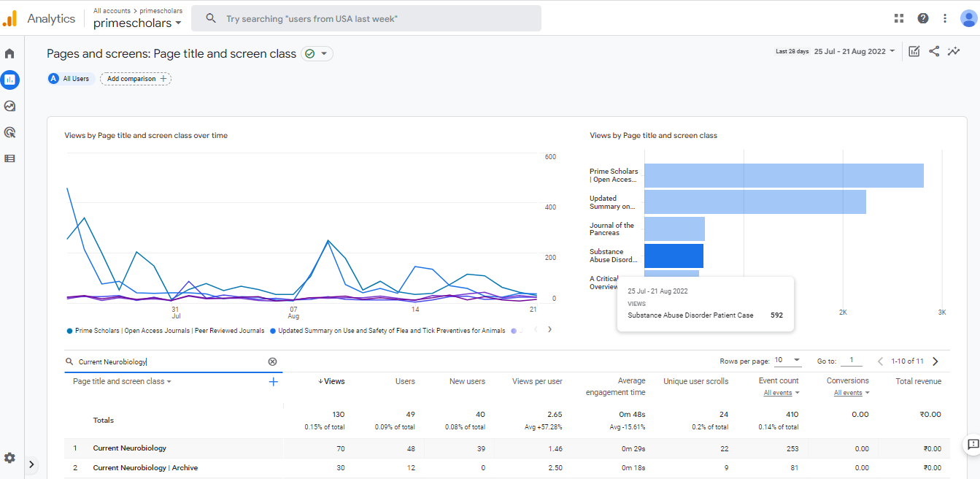Click the Add comparison button
The image size is (980, 479).
pos(136,79)
